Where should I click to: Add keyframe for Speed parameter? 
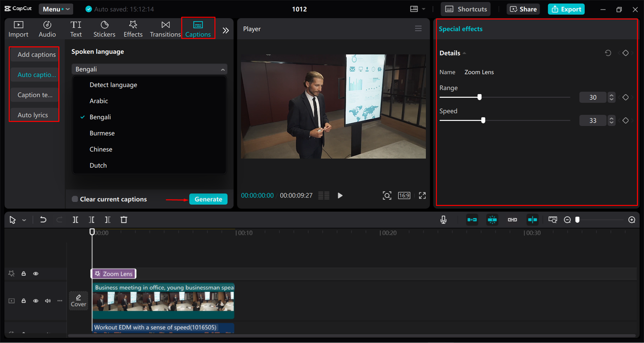point(625,120)
